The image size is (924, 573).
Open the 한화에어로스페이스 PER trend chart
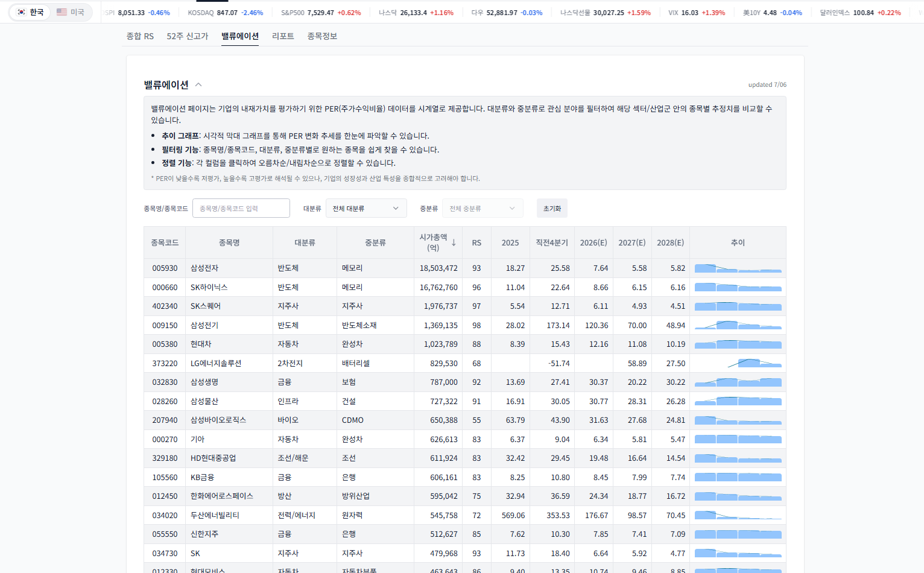tap(738, 496)
